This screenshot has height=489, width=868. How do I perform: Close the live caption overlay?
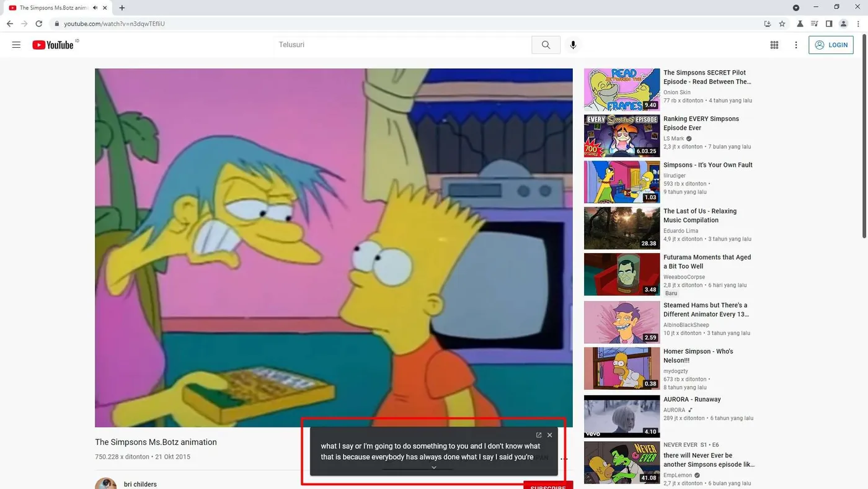click(x=549, y=435)
